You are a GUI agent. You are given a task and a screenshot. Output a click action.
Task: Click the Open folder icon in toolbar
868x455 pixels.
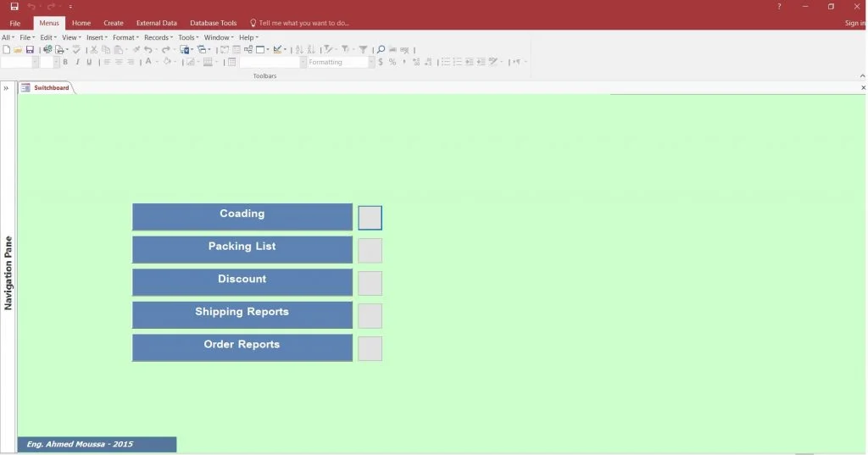pyautogui.click(x=18, y=50)
